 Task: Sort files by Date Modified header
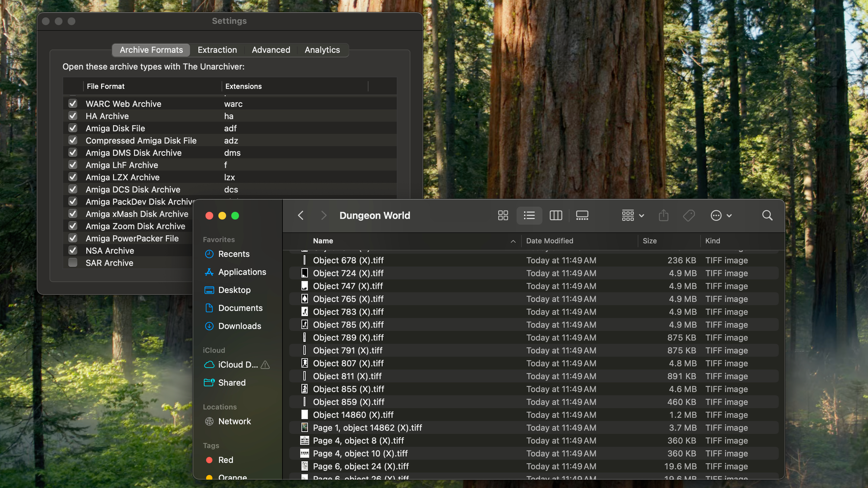549,241
